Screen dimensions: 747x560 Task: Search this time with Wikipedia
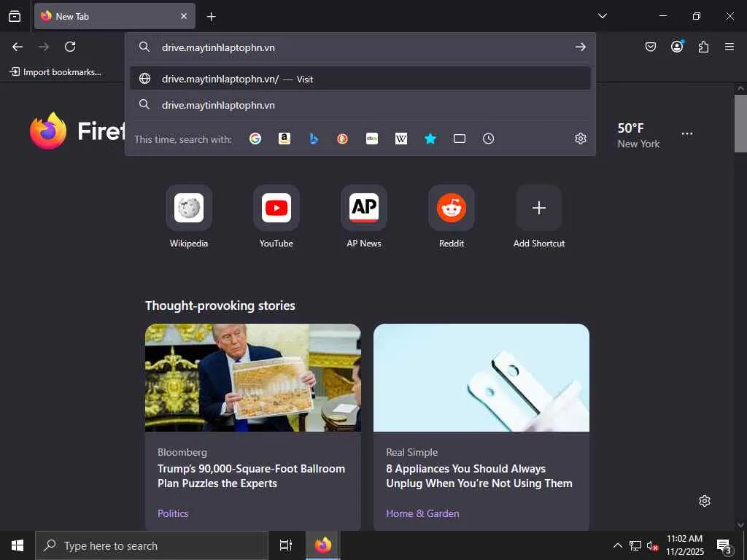[401, 139]
